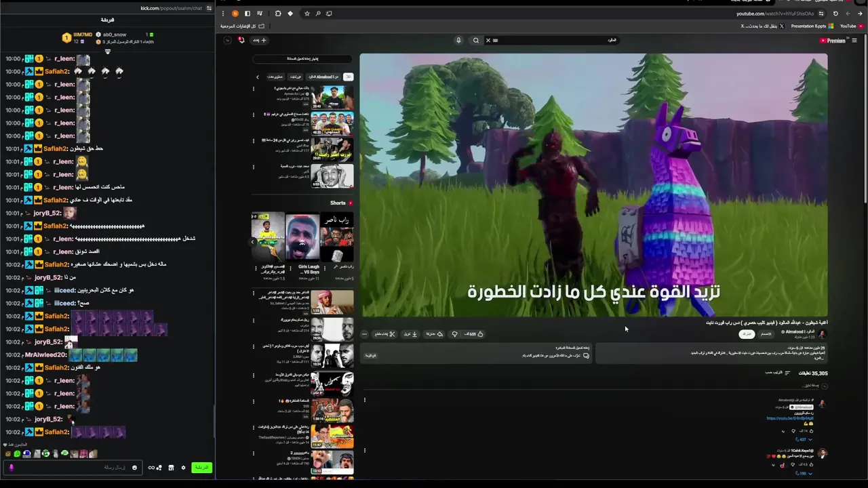The image size is (868, 488).
Task: Clear the YouTube search text with the X
Action: [x=488, y=40]
